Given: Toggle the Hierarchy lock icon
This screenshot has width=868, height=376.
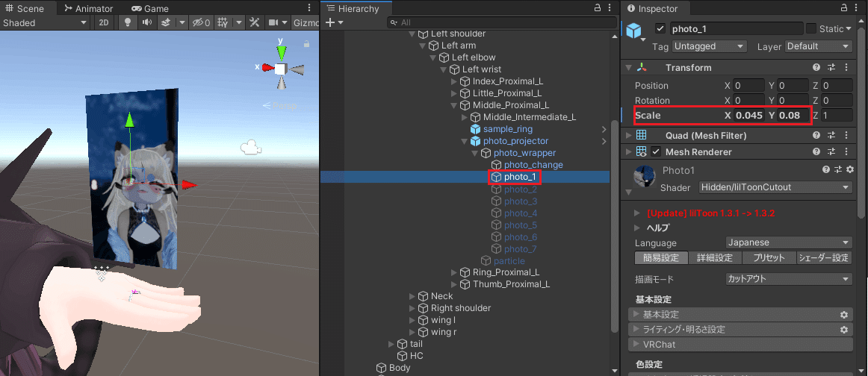Looking at the screenshot, I should point(598,8).
